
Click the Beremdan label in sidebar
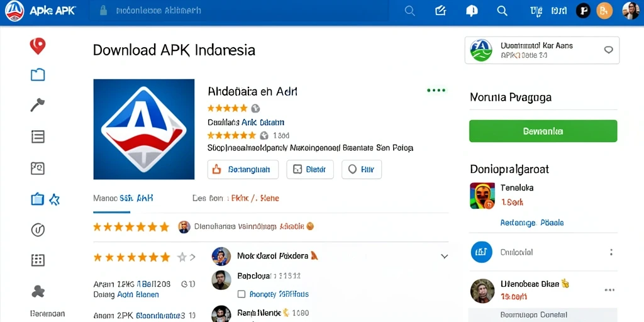[x=47, y=314]
